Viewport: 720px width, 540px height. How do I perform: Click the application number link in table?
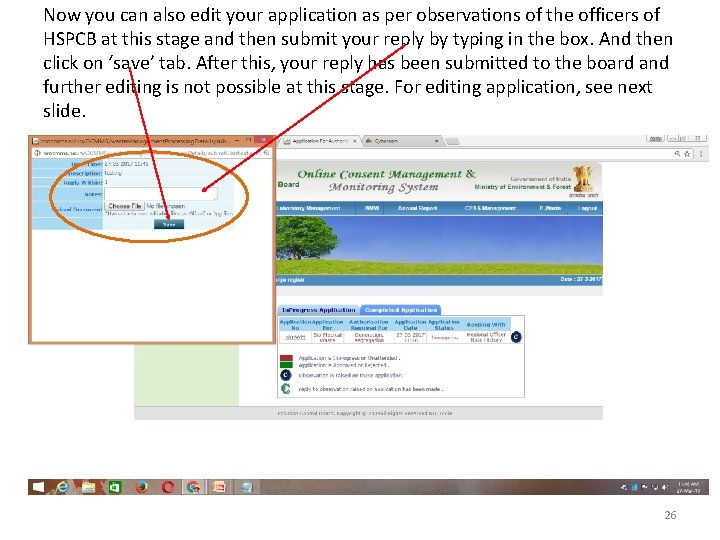pyautogui.click(x=295, y=338)
